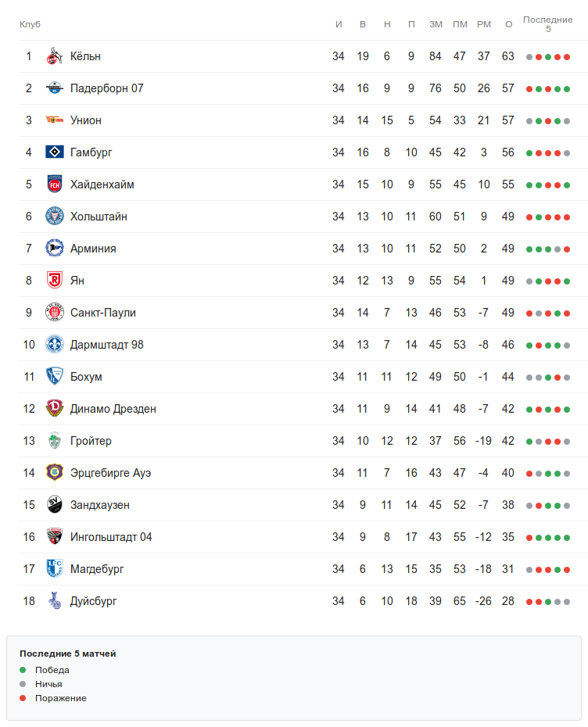Click the Последние 5 column header
The image size is (588, 727).
[x=547, y=24]
